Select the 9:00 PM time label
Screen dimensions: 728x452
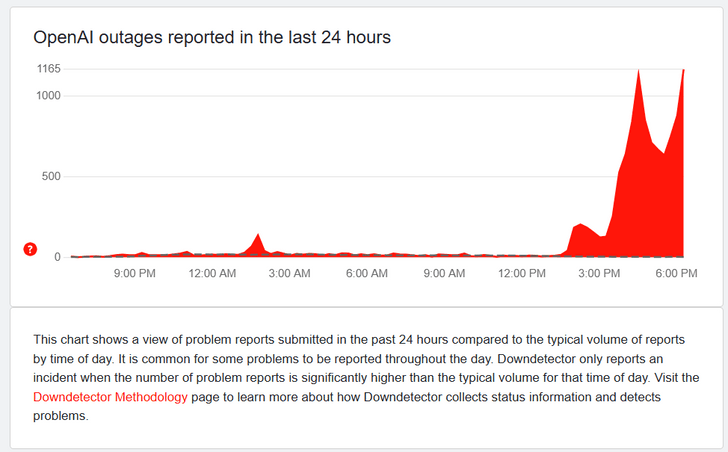(x=134, y=273)
